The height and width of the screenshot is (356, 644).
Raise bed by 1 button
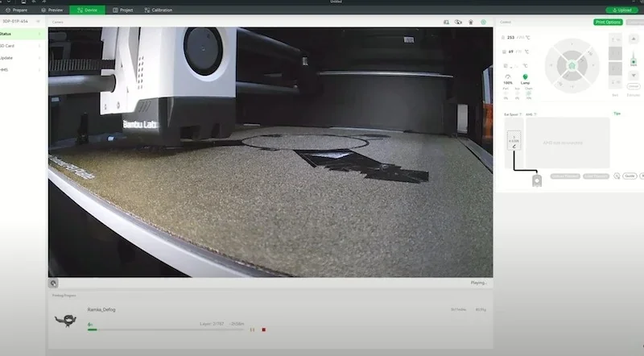(615, 54)
